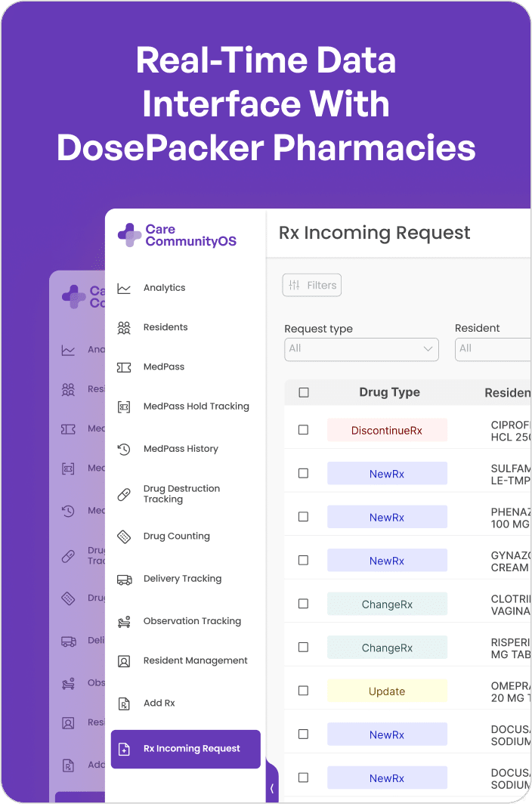The image size is (532, 804).
Task: Click the Update tag
Action: tap(388, 691)
